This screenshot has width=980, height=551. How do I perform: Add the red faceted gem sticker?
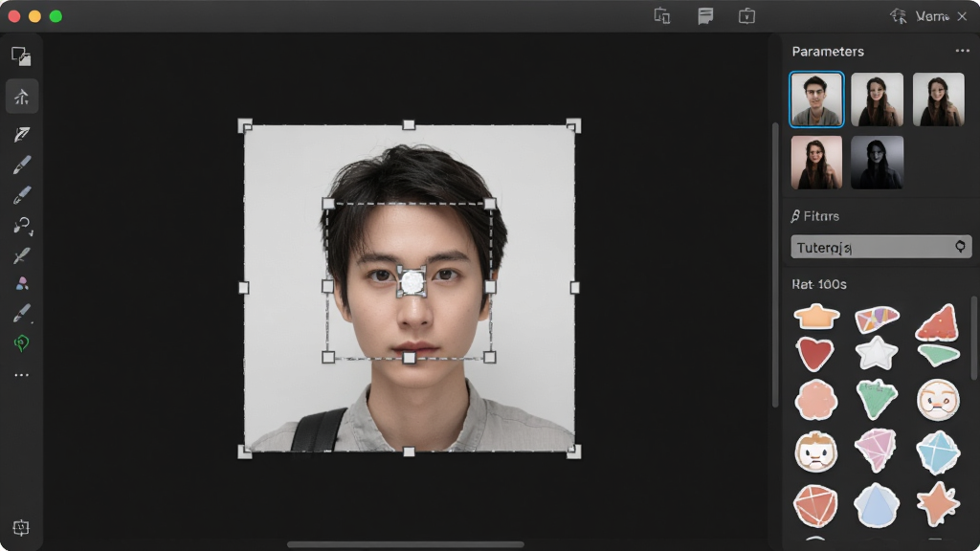click(815, 505)
